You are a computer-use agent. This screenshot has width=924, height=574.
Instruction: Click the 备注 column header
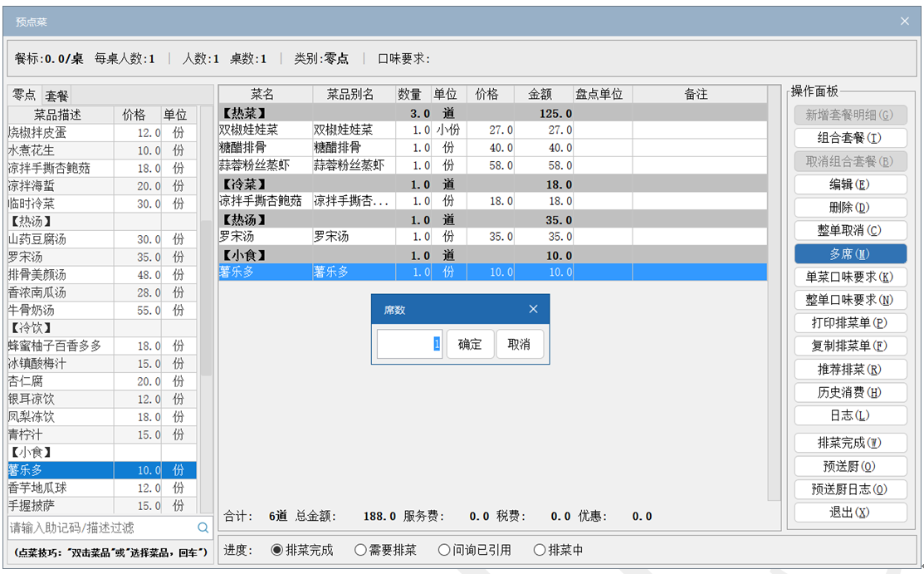700,95
